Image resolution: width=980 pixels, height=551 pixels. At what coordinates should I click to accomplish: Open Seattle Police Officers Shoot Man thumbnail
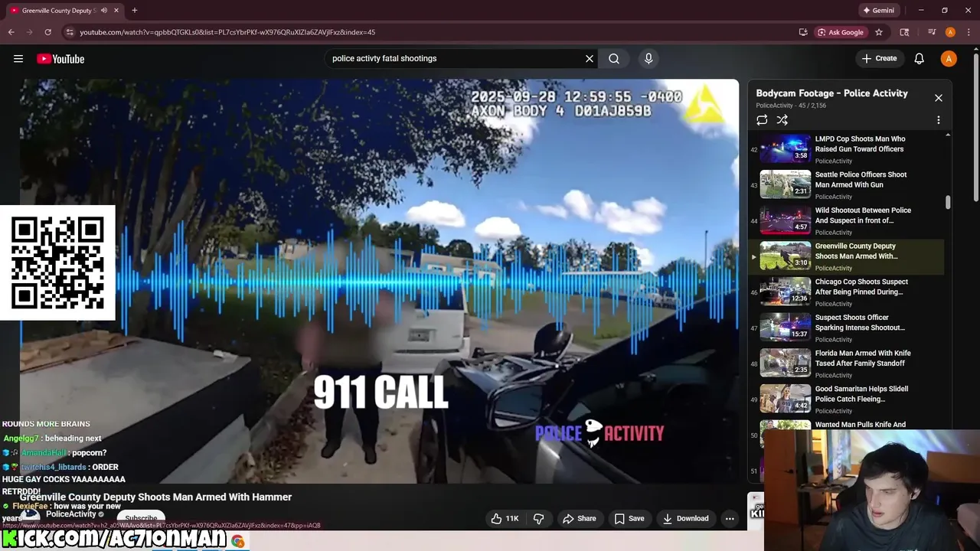coord(786,184)
